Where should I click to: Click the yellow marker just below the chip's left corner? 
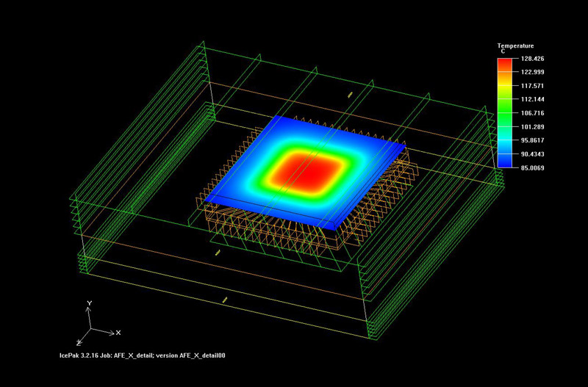click(218, 253)
